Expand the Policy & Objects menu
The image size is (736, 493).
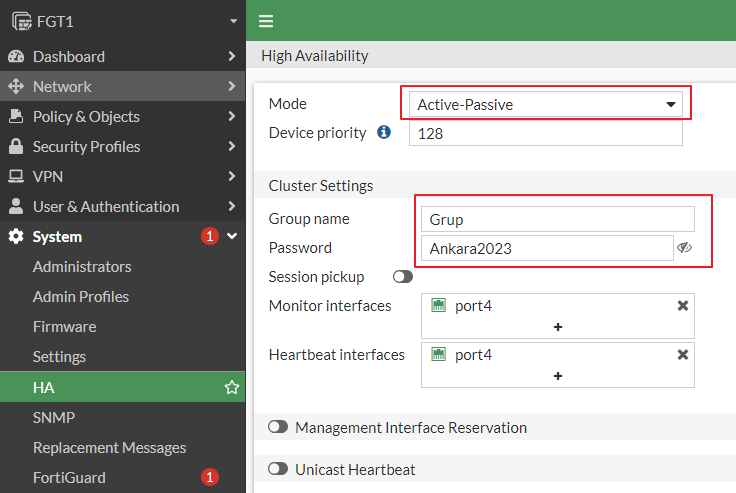(123, 116)
